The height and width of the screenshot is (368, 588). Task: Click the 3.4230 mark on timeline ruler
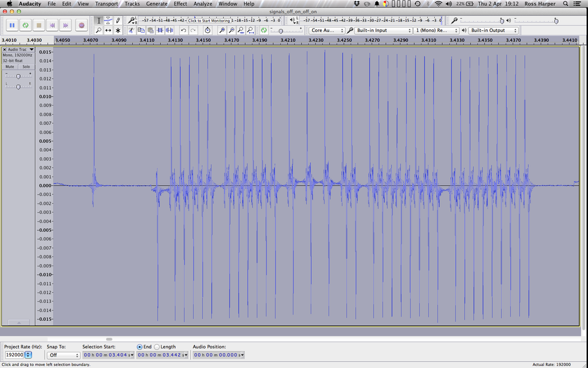coord(316,40)
